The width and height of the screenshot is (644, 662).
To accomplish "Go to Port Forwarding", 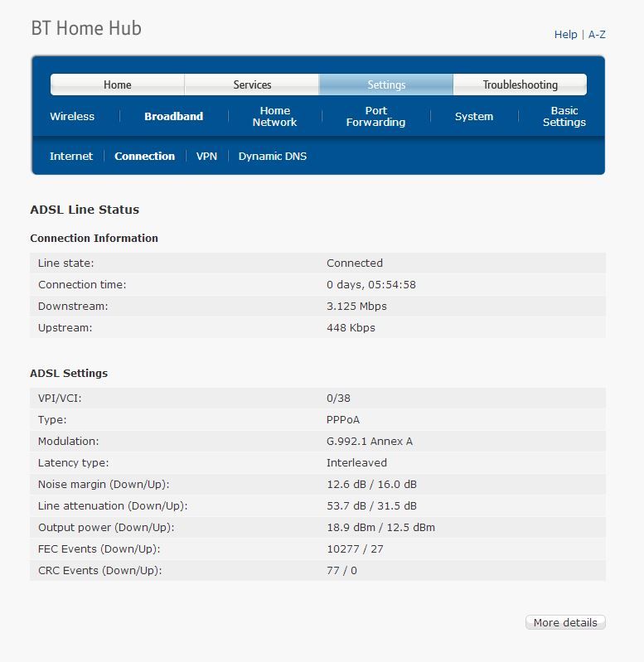I will coord(375,116).
